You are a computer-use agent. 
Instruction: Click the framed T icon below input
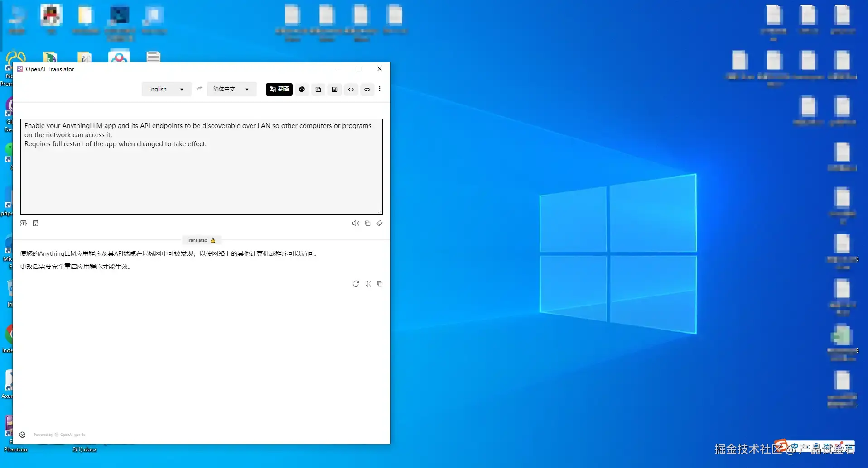point(24,224)
